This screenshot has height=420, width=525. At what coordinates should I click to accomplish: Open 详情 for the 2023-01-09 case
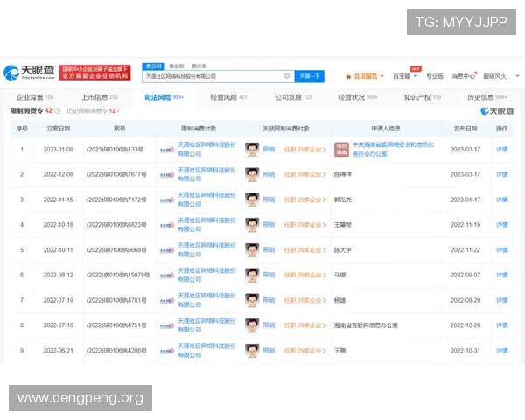(x=502, y=150)
